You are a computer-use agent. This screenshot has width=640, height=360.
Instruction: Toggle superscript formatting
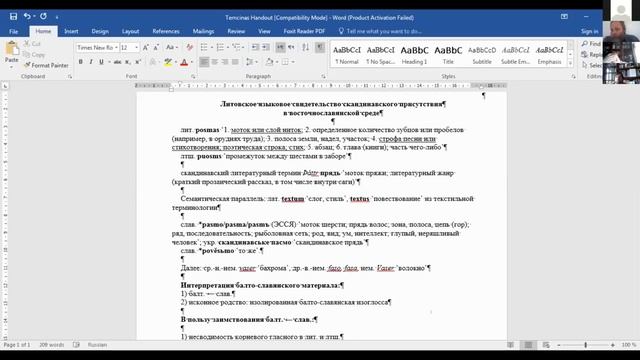pyautogui.click(x=138, y=62)
